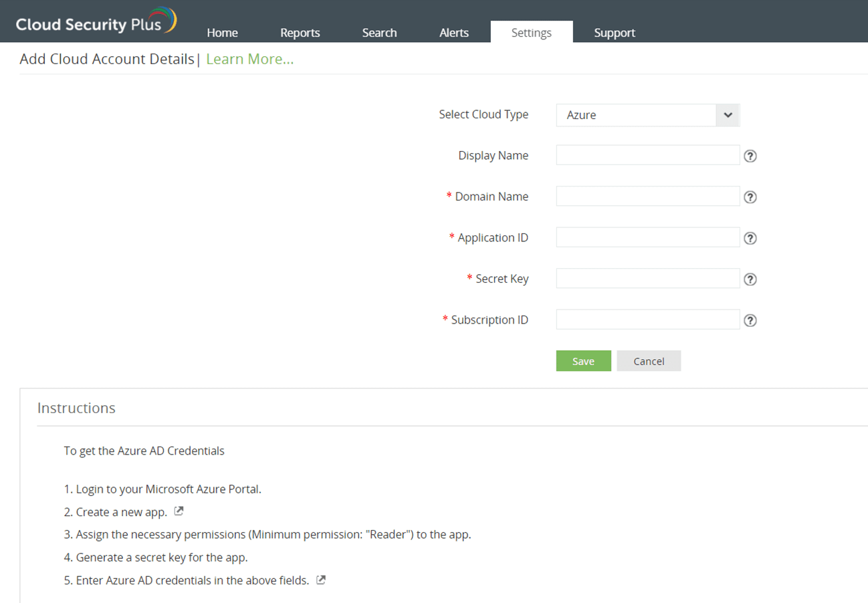Open the Reports tab

click(300, 33)
